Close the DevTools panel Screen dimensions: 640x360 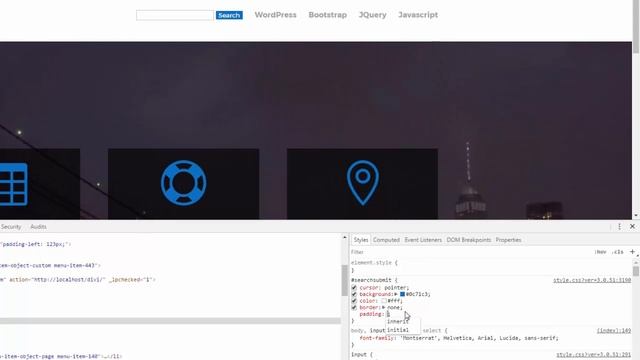pyautogui.click(x=632, y=227)
